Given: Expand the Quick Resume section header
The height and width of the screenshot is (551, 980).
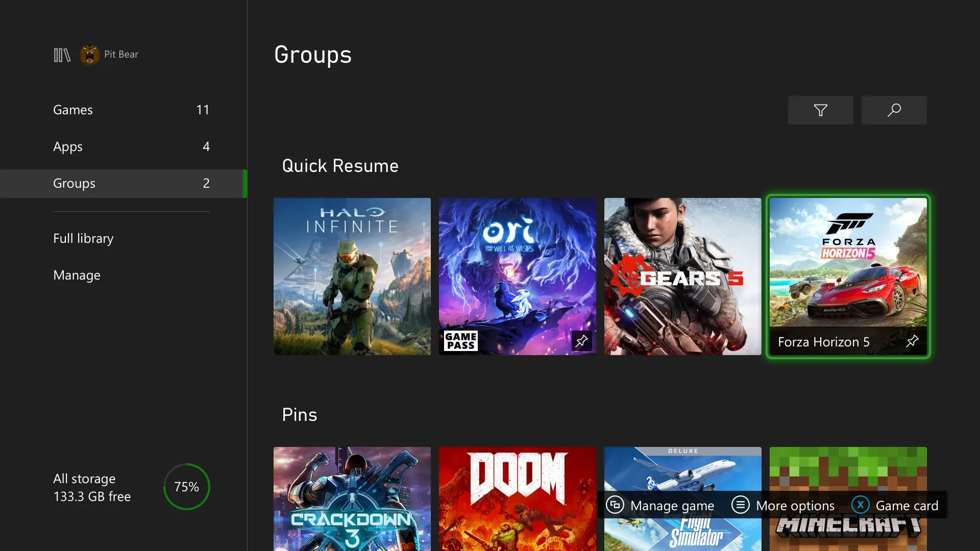Looking at the screenshot, I should [340, 165].
